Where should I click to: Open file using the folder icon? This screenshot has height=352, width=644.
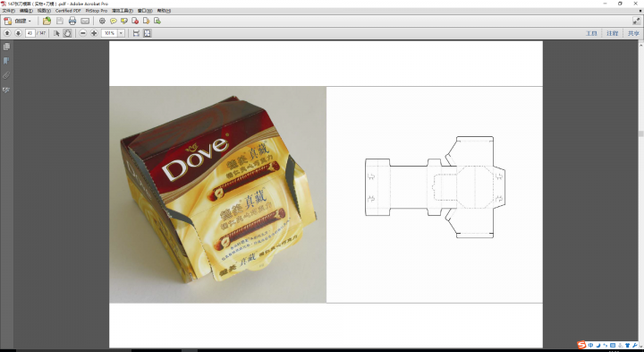[x=47, y=21]
